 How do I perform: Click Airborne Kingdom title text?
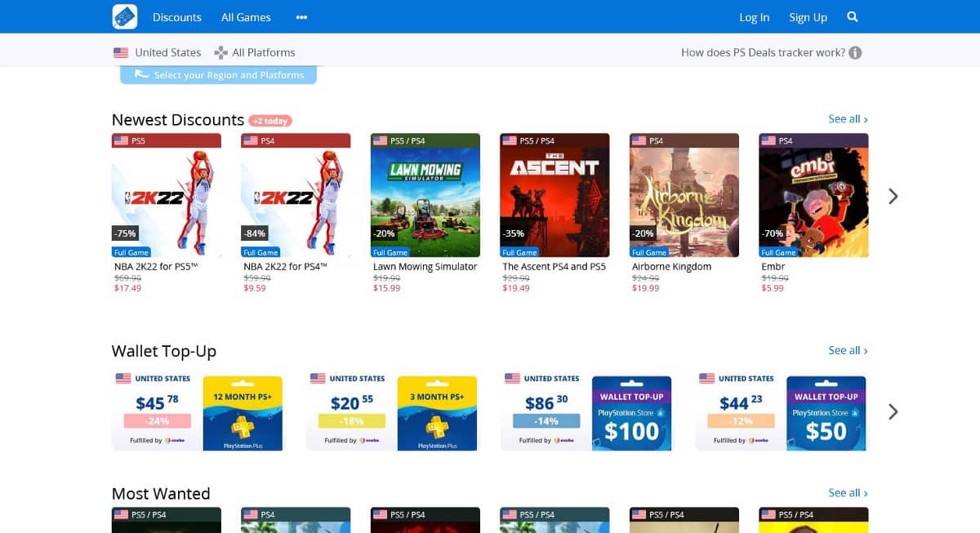(671, 267)
